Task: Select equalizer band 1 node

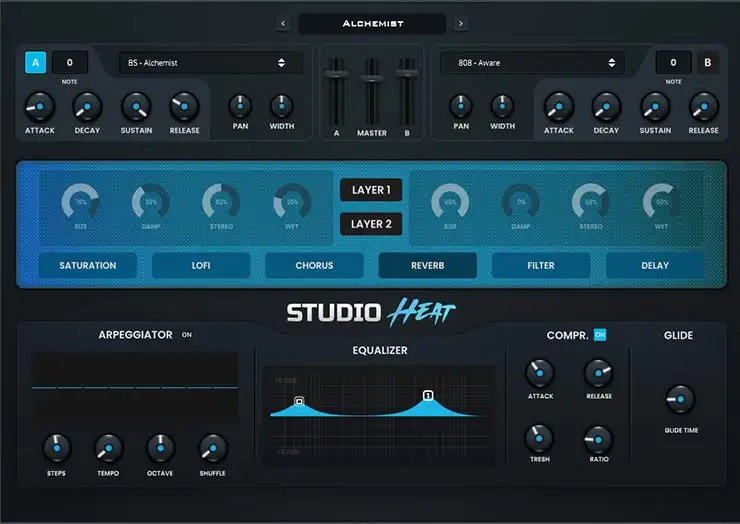Action: (x=428, y=395)
